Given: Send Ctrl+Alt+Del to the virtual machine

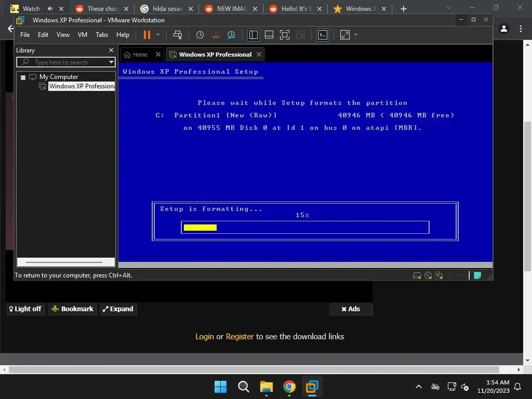Looking at the screenshot, I should (x=178, y=35).
